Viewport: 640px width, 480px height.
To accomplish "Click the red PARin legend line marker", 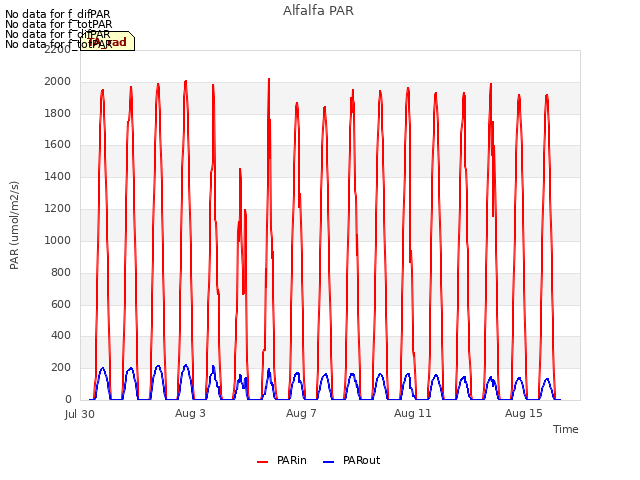I will click(262, 462).
